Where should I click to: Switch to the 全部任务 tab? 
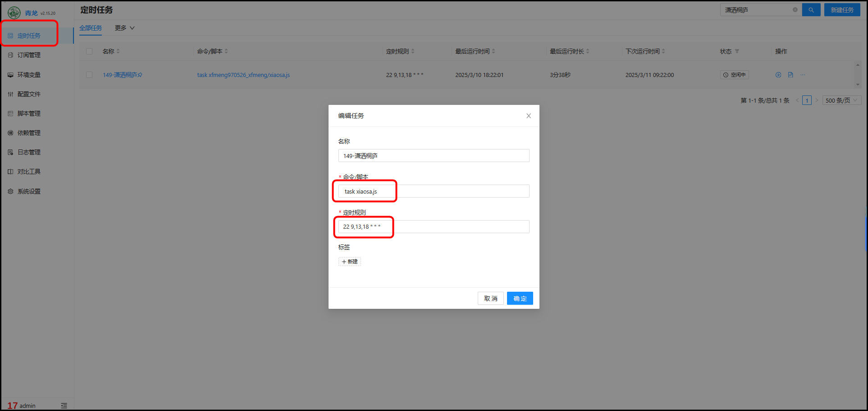pyautogui.click(x=91, y=28)
